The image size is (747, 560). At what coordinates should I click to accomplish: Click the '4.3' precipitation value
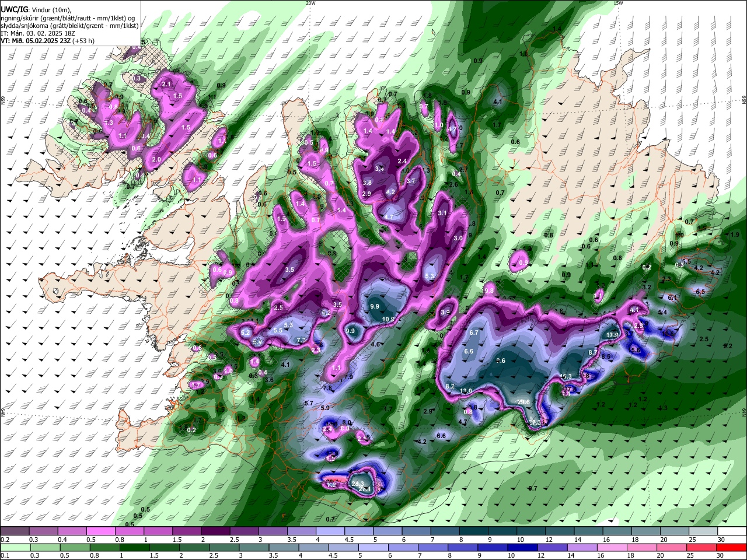662,408
